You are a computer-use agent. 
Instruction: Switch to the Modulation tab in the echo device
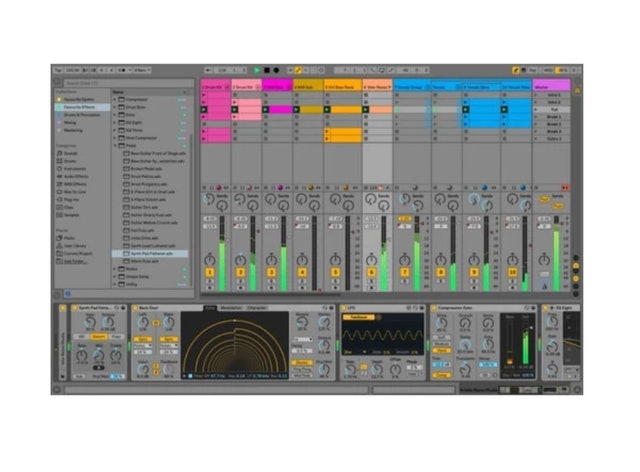click(x=231, y=308)
